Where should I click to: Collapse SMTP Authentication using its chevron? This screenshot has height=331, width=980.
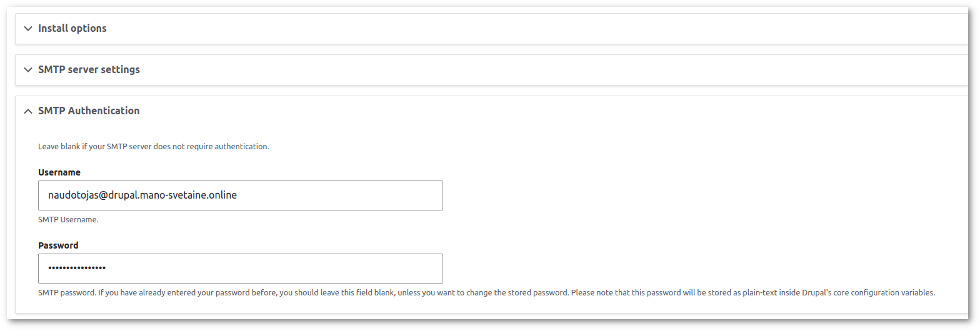click(x=27, y=111)
